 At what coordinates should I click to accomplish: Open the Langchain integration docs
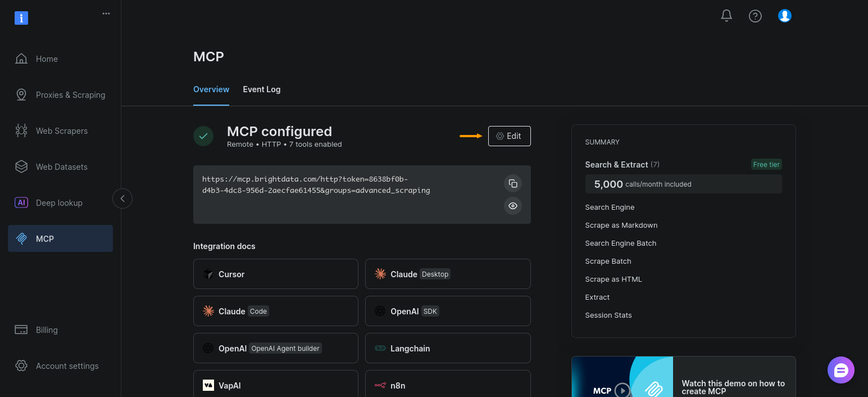(448, 348)
